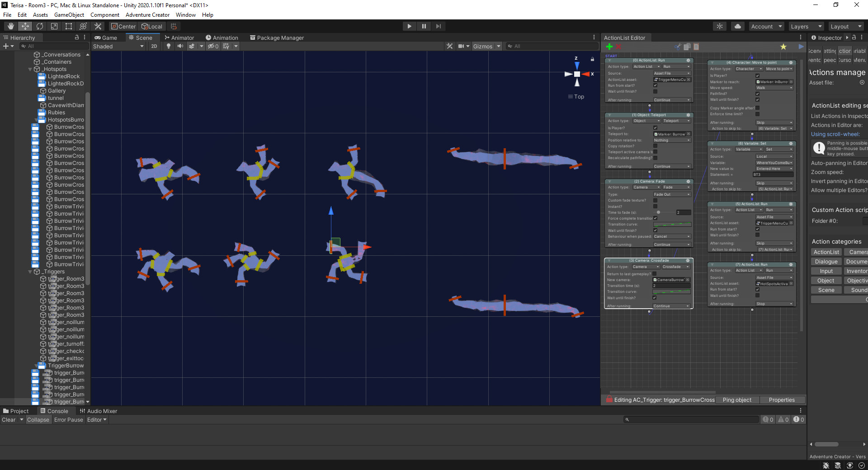Click the Dialogue category button

click(x=826, y=262)
